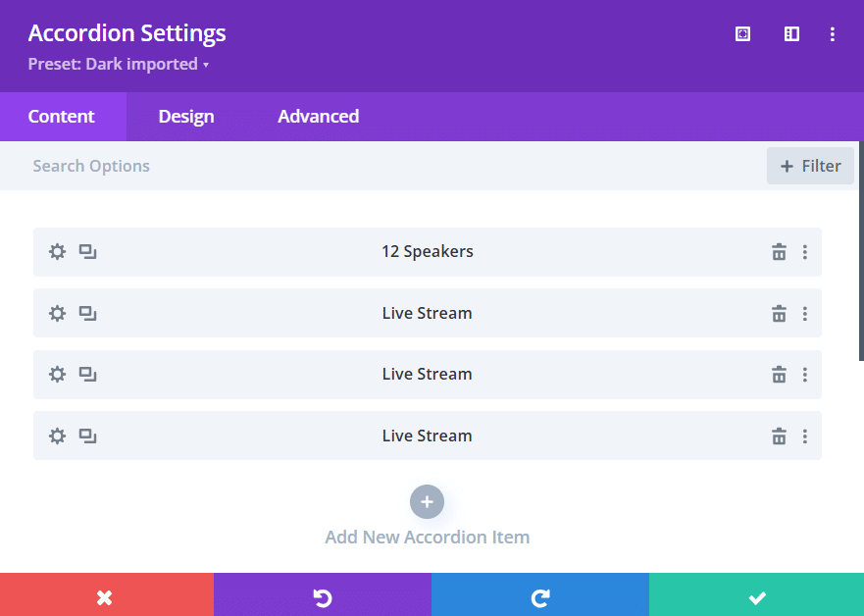
Task: Delete the first Live Stream item
Action: tap(779, 313)
